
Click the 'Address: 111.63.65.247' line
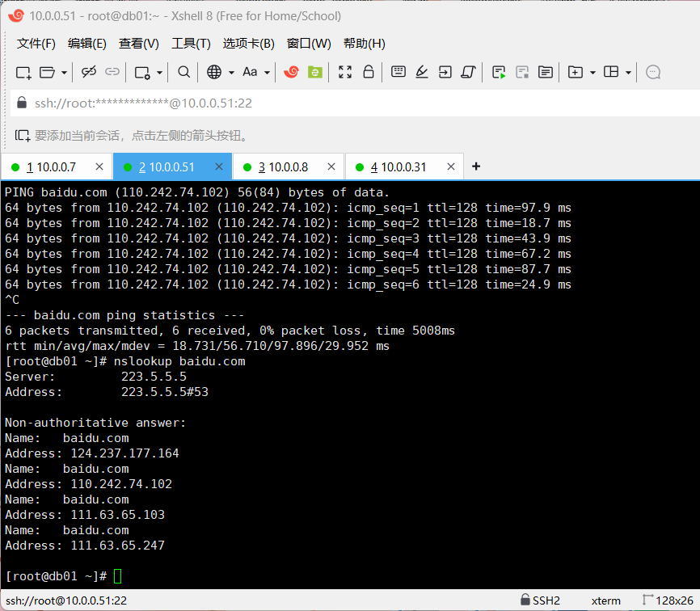point(85,546)
